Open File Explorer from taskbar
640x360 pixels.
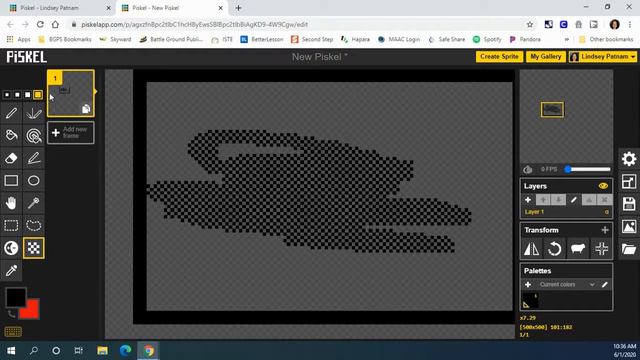point(102,350)
